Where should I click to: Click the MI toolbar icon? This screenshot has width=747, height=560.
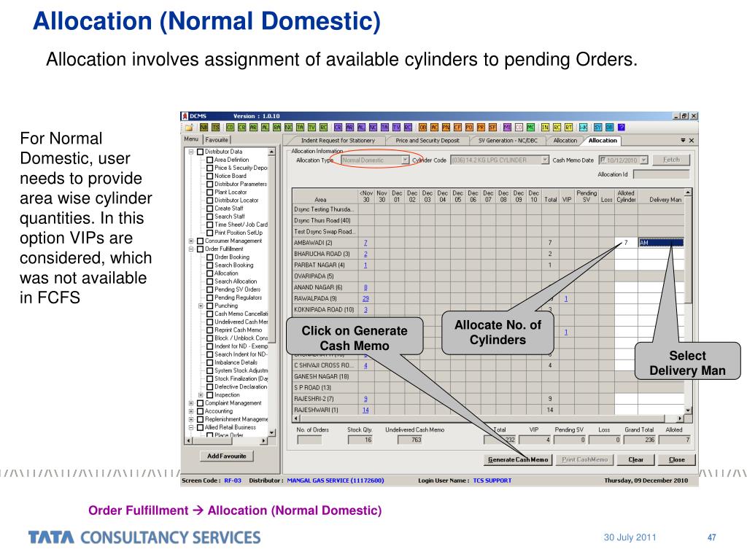pos(508,127)
